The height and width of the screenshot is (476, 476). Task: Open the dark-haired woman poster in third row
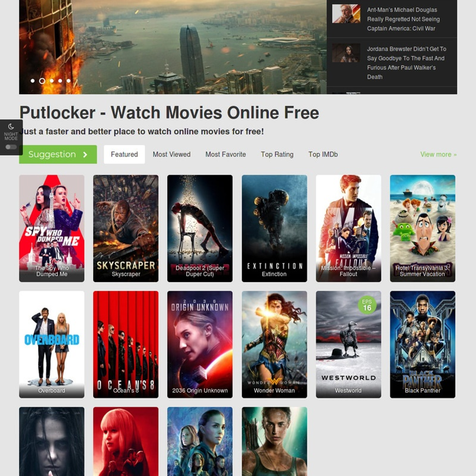(x=52, y=441)
